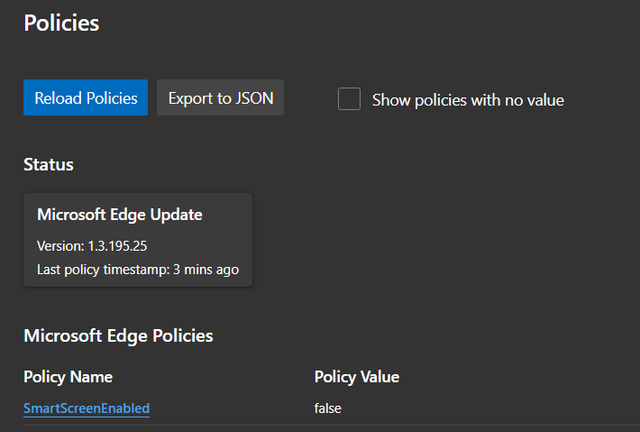Select the Microsoft Edge Update card title

120,215
